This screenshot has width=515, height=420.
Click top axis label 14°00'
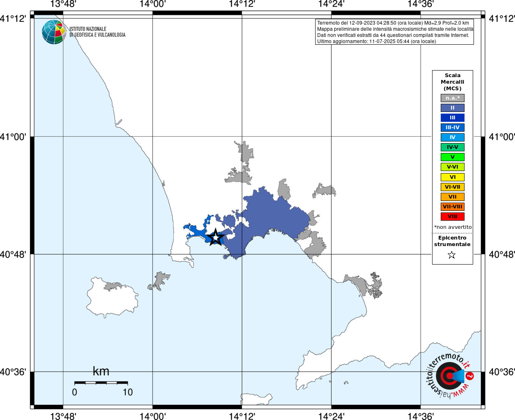(153, 4)
